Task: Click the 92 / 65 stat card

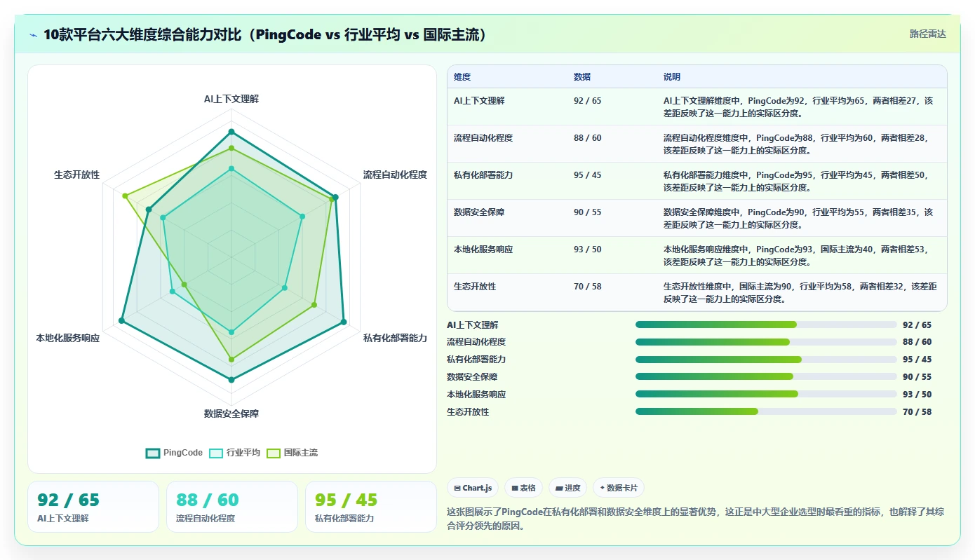Action: (x=93, y=507)
